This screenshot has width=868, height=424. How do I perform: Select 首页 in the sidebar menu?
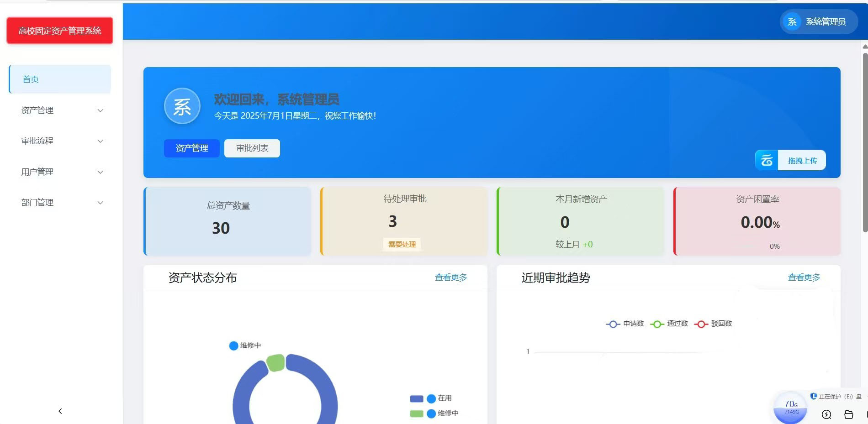60,79
